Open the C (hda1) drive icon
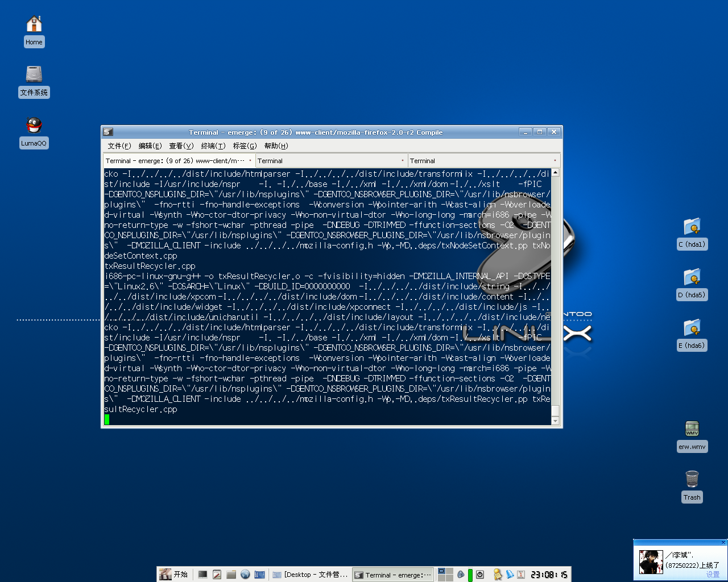This screenshot has height=582, width=728. click(692, 234)
